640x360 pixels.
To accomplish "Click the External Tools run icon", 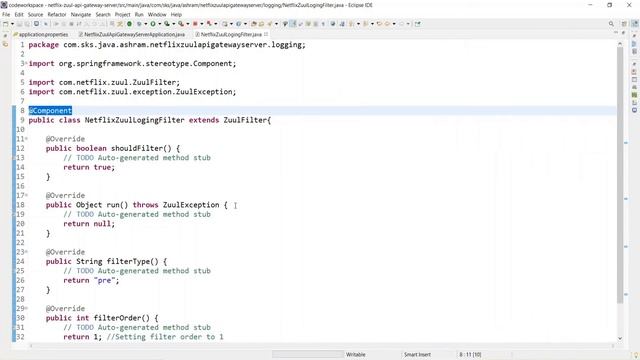I will pyautogui.click(x=181, y=24).
